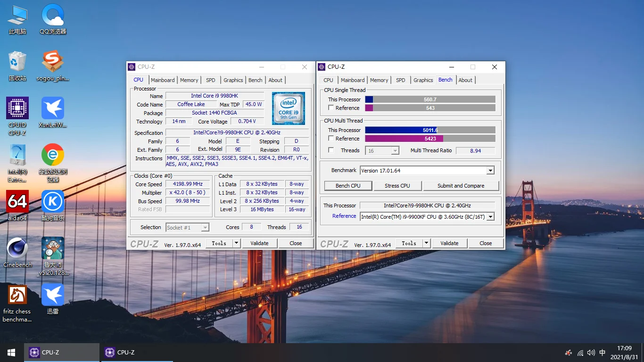Open the 回收站 recycle bin icon
This screenshot has height=362, width=644.
click(17, 66)
